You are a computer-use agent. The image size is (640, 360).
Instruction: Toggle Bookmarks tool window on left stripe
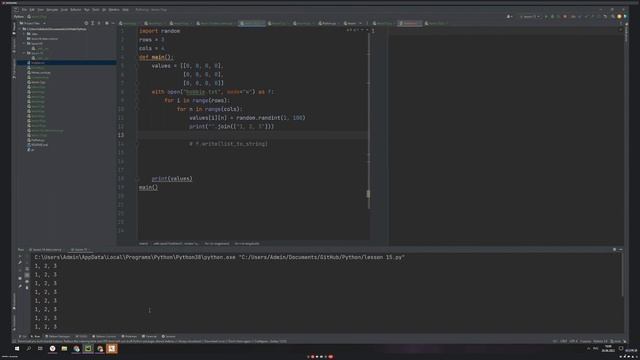[14, 302]
